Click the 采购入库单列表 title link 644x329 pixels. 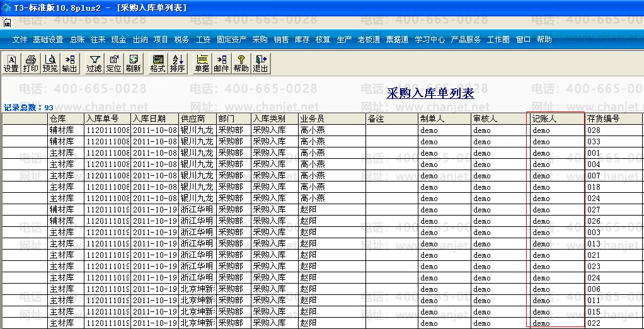click(430, 93)
